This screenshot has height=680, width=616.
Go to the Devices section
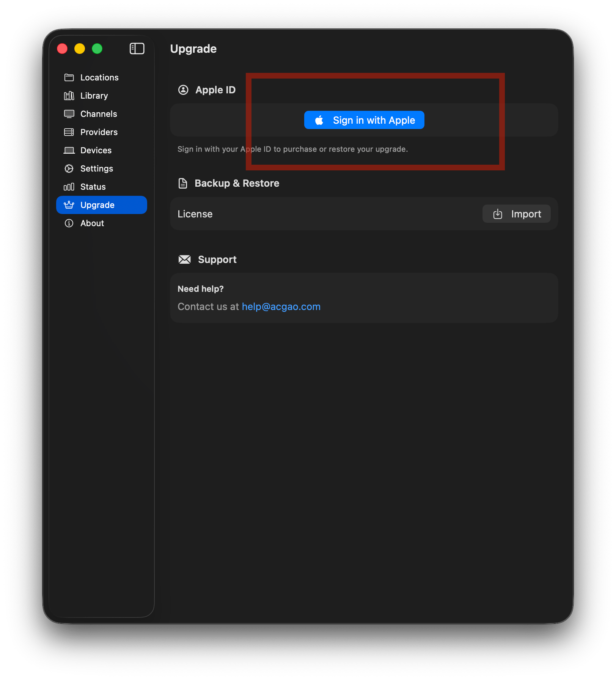[96, 150]
